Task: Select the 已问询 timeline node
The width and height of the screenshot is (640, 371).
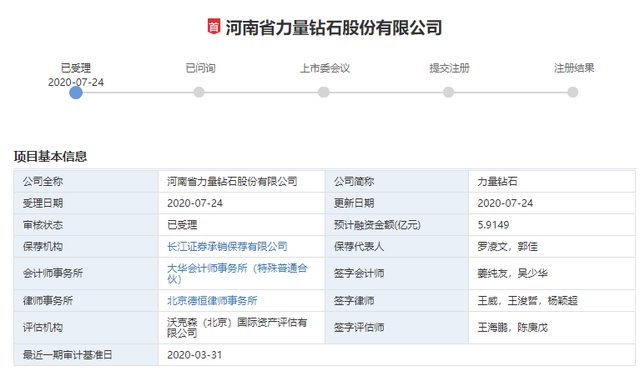Action: pos(199,92)
